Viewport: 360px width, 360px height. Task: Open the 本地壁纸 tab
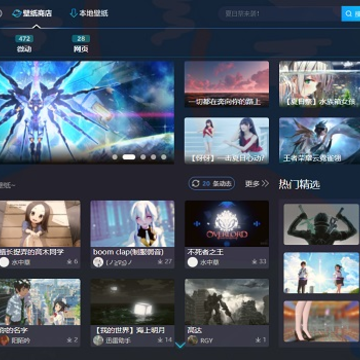(89, 14)
